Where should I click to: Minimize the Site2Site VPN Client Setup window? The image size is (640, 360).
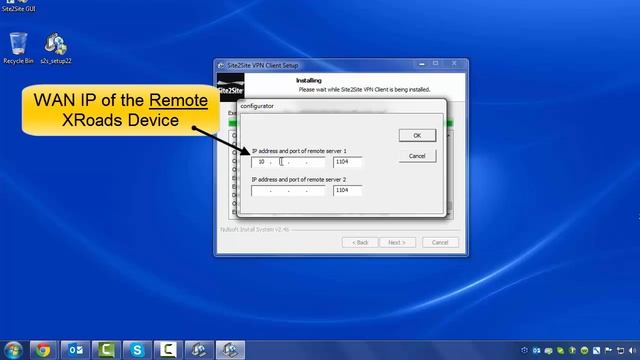pos(422,64)
